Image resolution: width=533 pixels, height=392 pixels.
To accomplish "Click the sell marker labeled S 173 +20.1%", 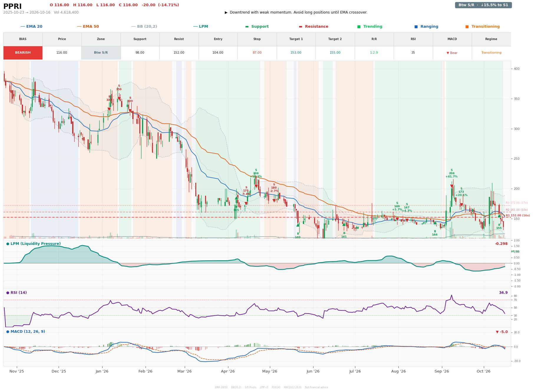I will (x=461, y=205).
